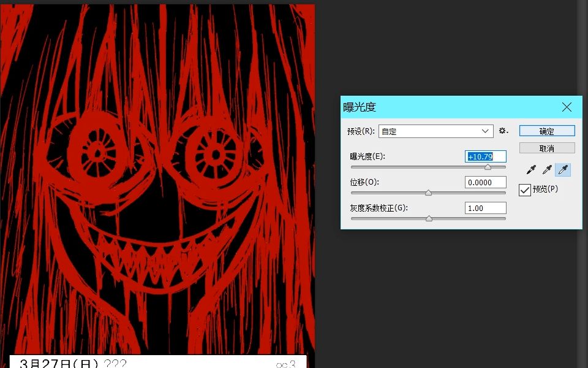Open the preset options gear menu
Image resolution: width=588 pixels, height=368 pixels.
coord(503,131)
